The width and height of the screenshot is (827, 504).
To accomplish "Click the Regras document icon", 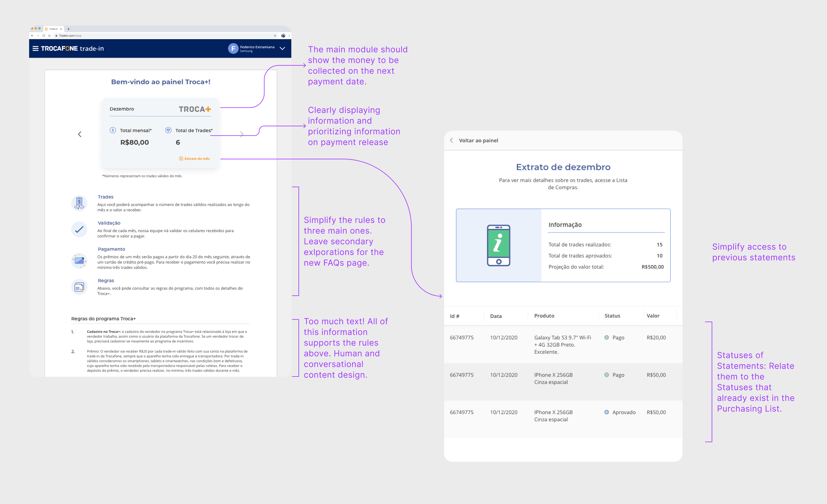I will (x=79, y=287).
